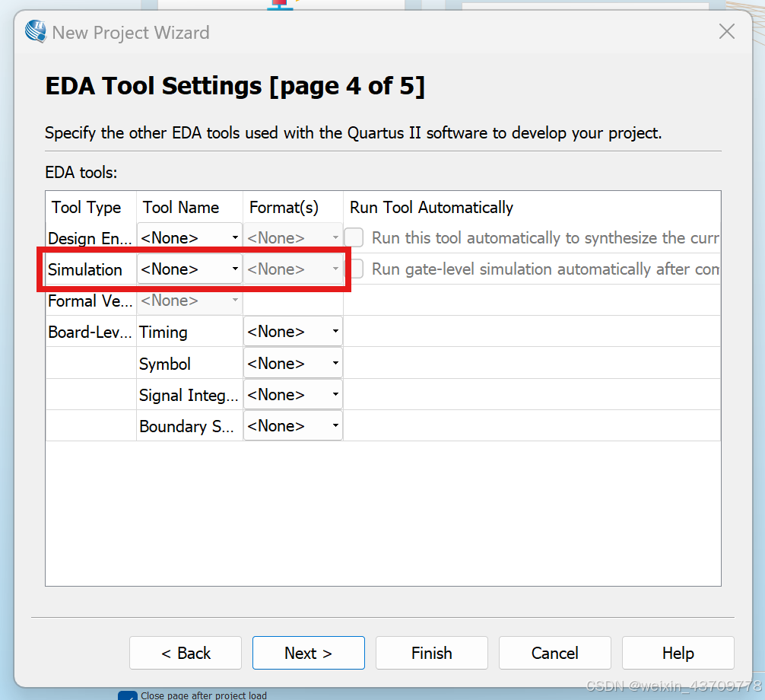Open the Simulation format dropdown

click(x=293, y=269)
